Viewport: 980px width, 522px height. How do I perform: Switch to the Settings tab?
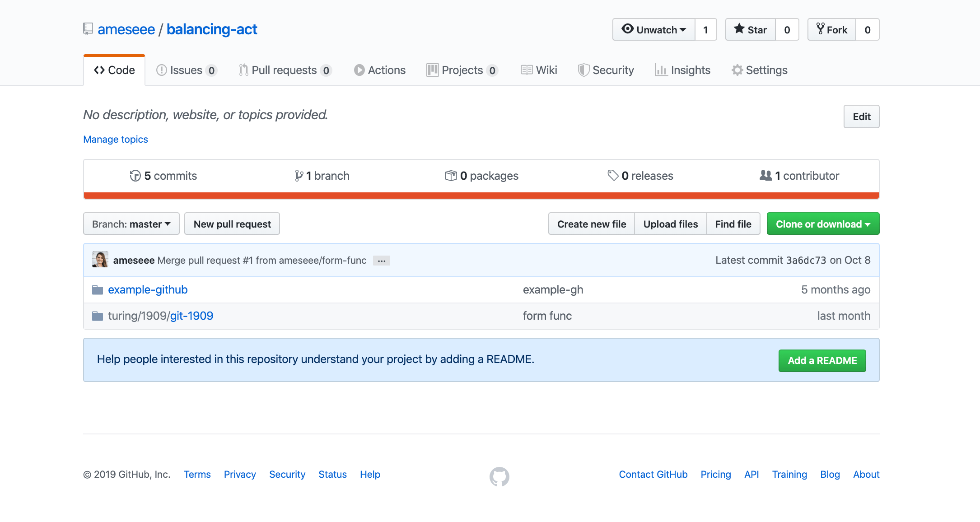[759, 70]
